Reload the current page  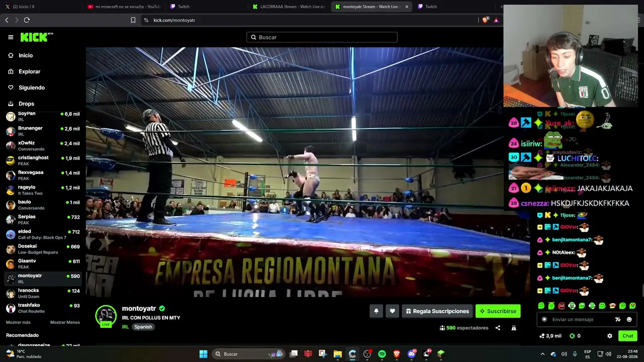pyautogui.click(x=27, y=20)
